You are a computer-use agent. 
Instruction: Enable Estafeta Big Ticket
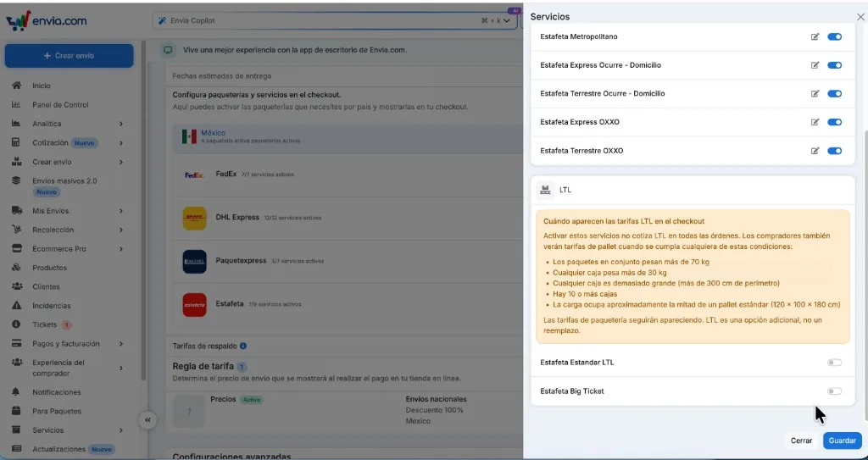pos(834,391)
